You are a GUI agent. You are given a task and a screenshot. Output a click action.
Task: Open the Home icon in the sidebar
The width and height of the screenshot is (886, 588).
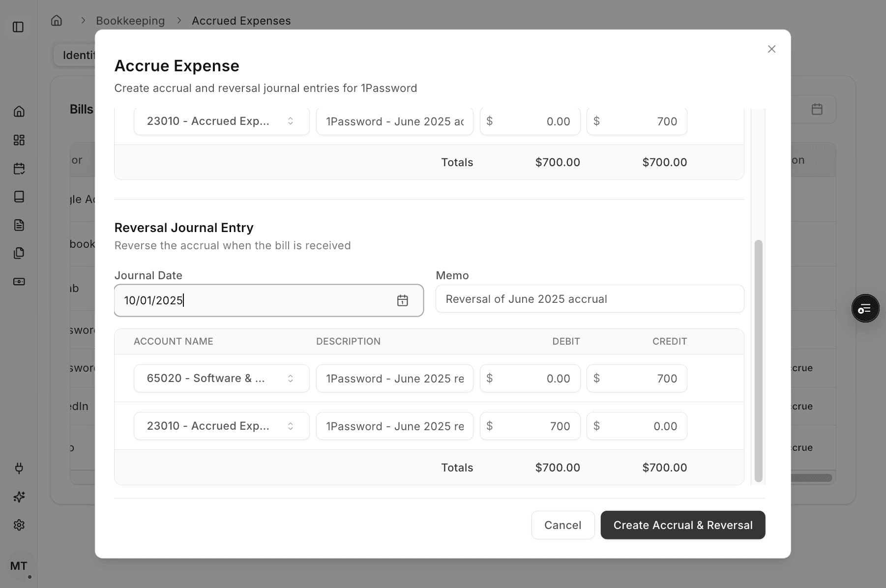pyautogui.click(x=19, y=112)
